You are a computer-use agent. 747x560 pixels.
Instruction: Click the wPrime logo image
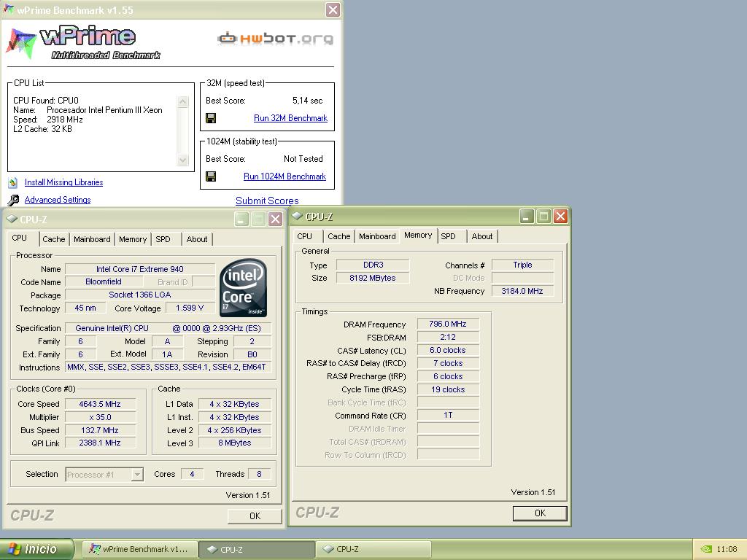pos(84,43)
